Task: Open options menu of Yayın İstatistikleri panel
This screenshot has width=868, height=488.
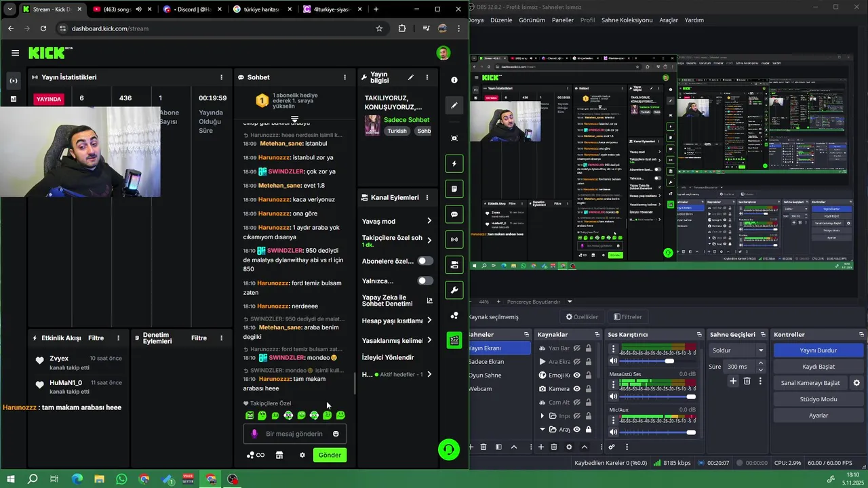Action: pos(221,77)
